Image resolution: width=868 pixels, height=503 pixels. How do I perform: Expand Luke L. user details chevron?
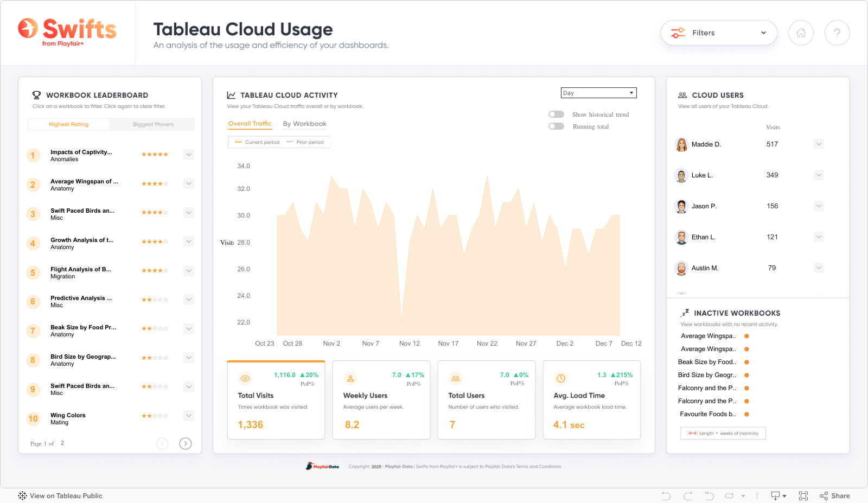tap(819, 175)
